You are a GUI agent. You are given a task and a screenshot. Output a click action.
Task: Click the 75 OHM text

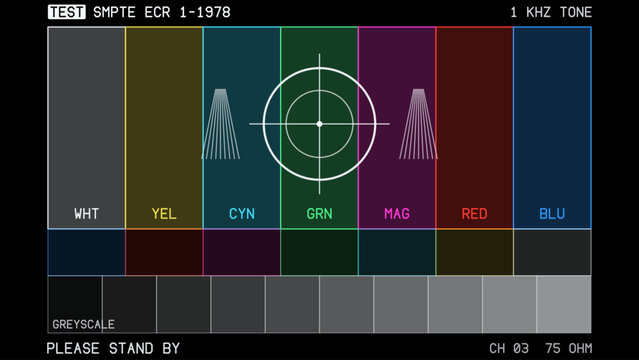click(x=568, y=349)
